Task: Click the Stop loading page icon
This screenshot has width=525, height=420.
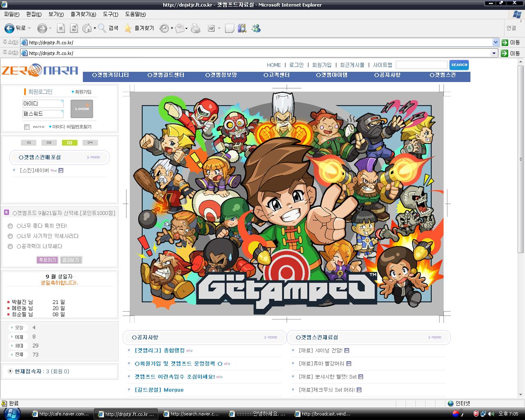Action: [61, 28]
